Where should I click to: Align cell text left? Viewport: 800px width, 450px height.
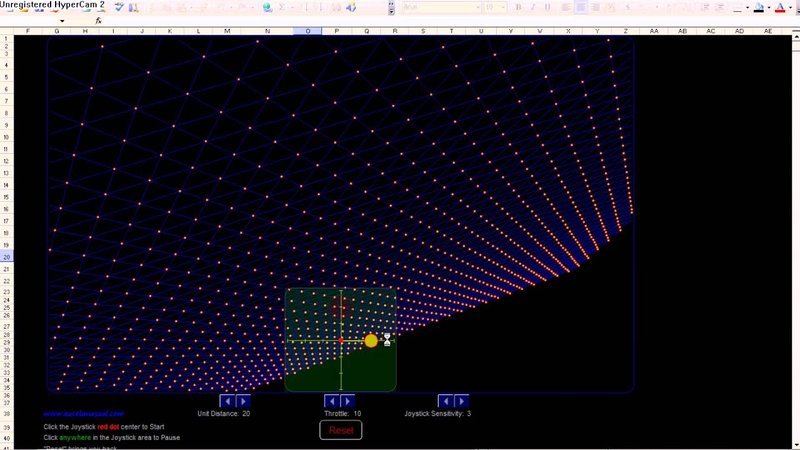566,7
